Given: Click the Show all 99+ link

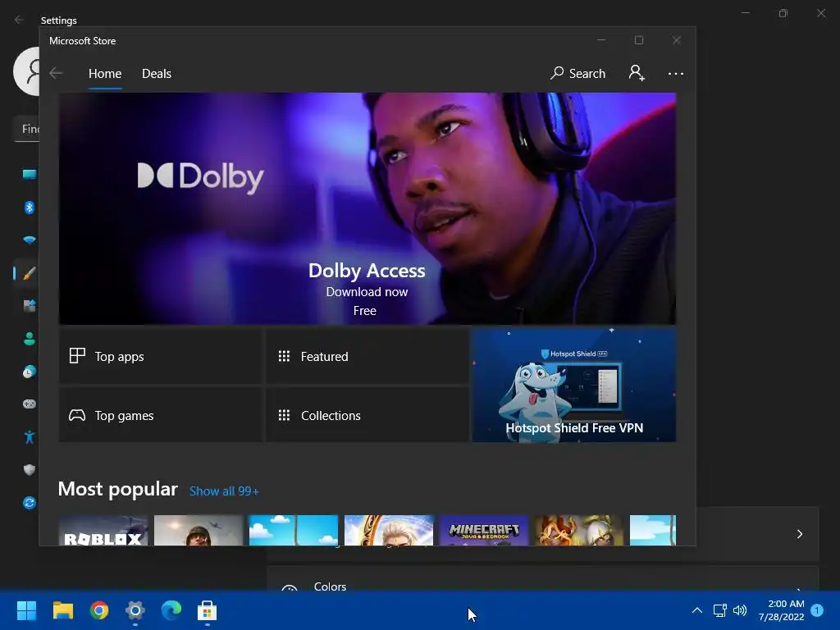Looking at the screenshot, I should (224, 491).
